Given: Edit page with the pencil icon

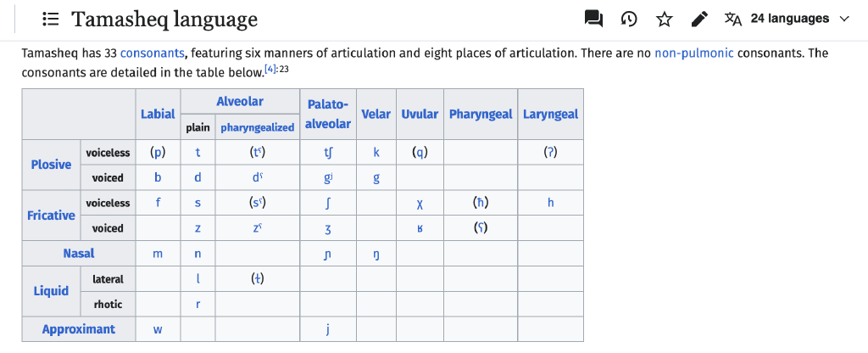Looking at the screenshot, I should click(x=699, y=19).
